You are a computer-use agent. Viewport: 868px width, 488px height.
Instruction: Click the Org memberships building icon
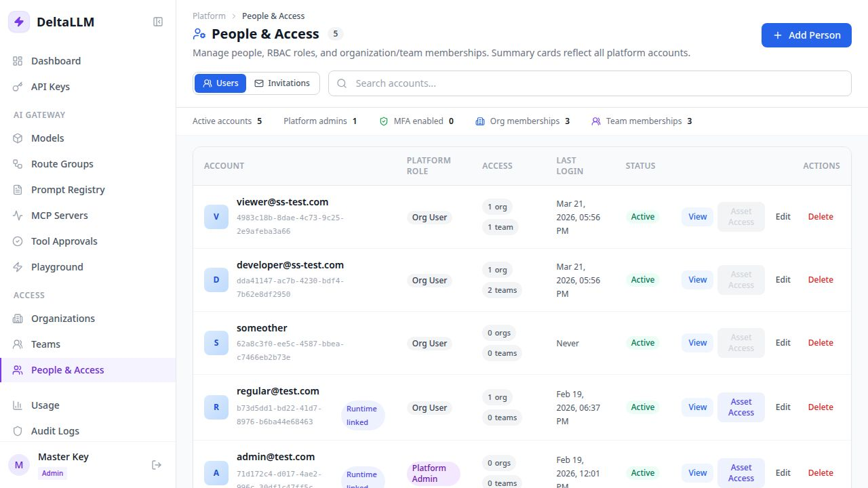coord(480,121)
